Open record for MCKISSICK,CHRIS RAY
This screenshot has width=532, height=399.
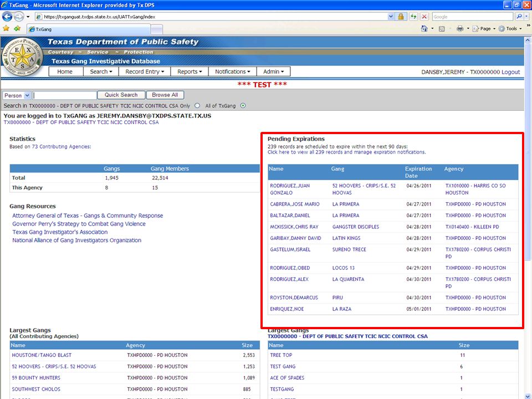point(294,227)
